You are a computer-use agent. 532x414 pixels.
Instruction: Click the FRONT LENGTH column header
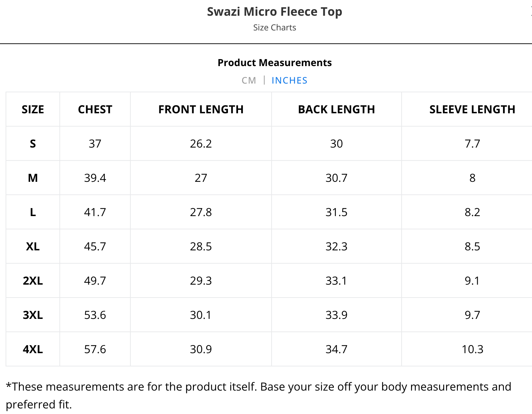[201, 109]
